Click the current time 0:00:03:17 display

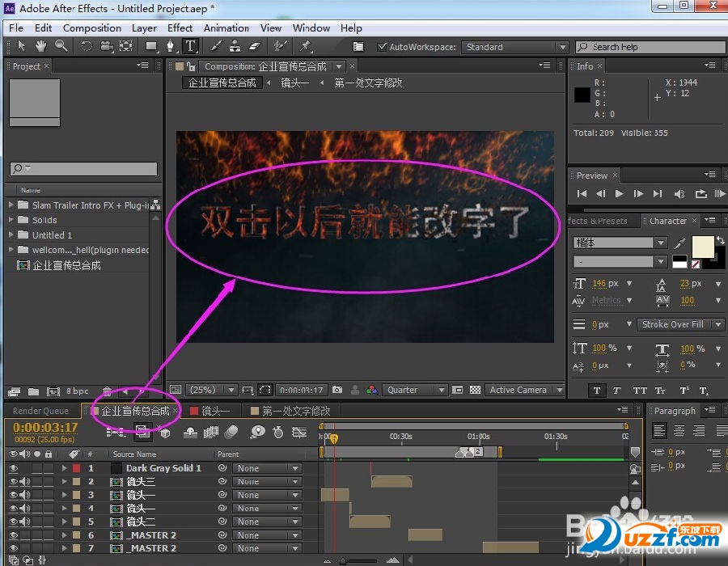pyautogui.click(x=45, y=427)
